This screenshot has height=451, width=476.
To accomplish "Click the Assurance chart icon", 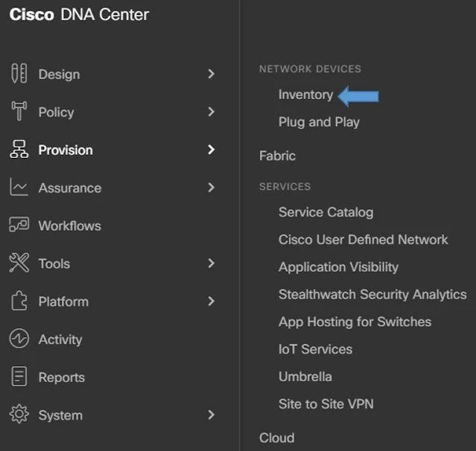I will click(19, 188).
